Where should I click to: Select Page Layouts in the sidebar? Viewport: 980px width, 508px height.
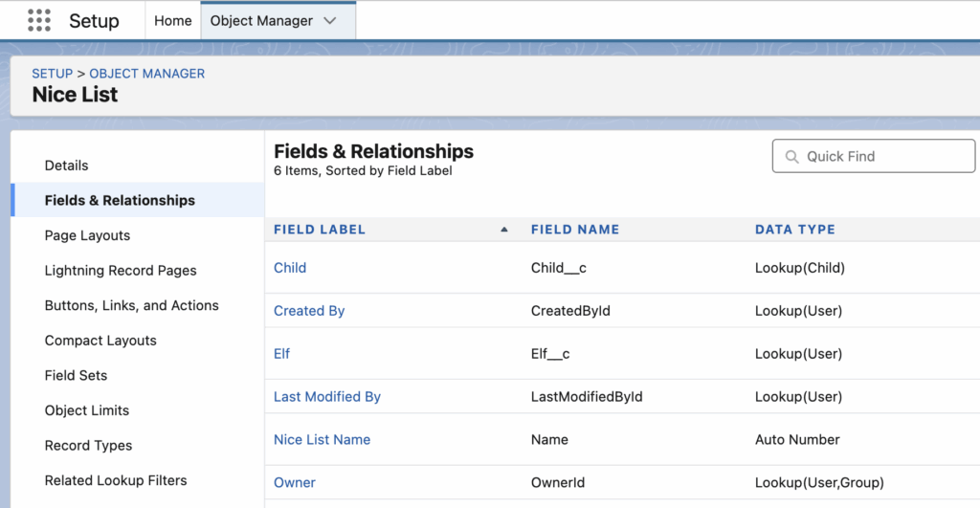tap(87, 235)
